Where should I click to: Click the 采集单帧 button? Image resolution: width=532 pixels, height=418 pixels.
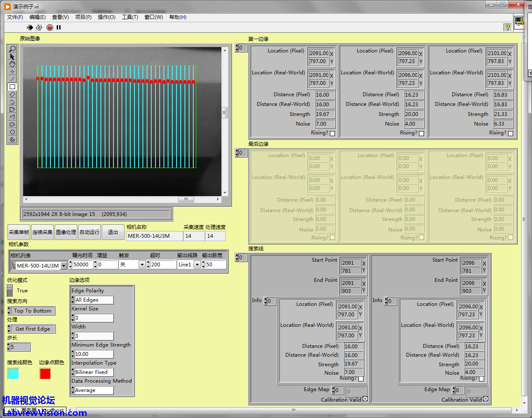19,232
